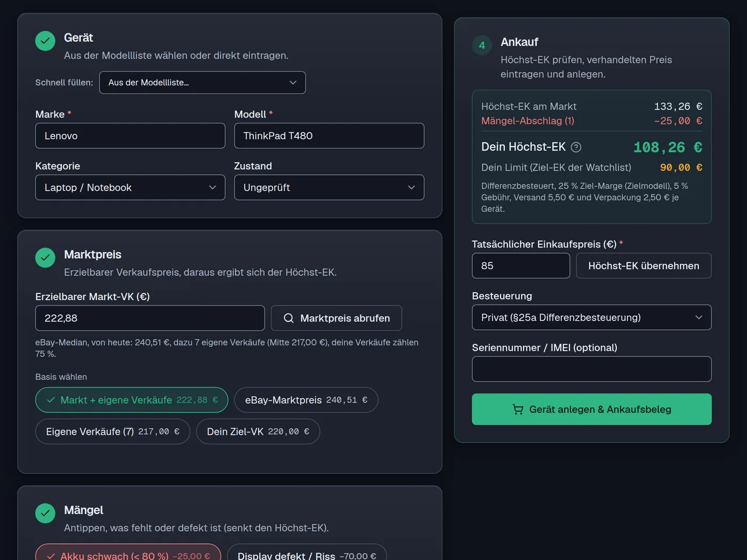747x560 pixels.
Task: Select basis Dein Ziel-VK 220,00 €
Action: [x=258, y=431]
